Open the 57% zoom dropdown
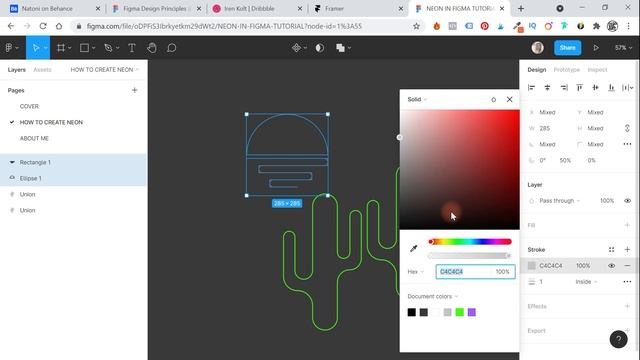Image resolution: width=640 pixels, height=360 pixels. click(x=623, y=48)
